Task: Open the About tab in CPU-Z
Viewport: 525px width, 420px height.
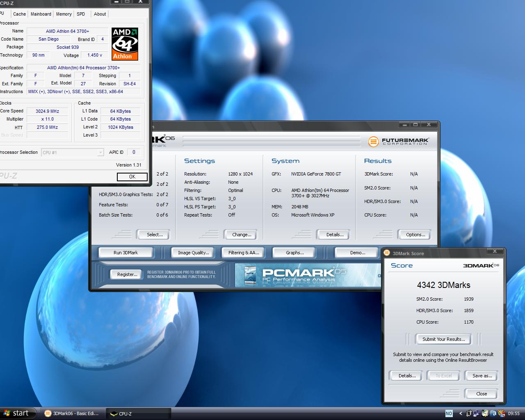Action: point(100,14)
